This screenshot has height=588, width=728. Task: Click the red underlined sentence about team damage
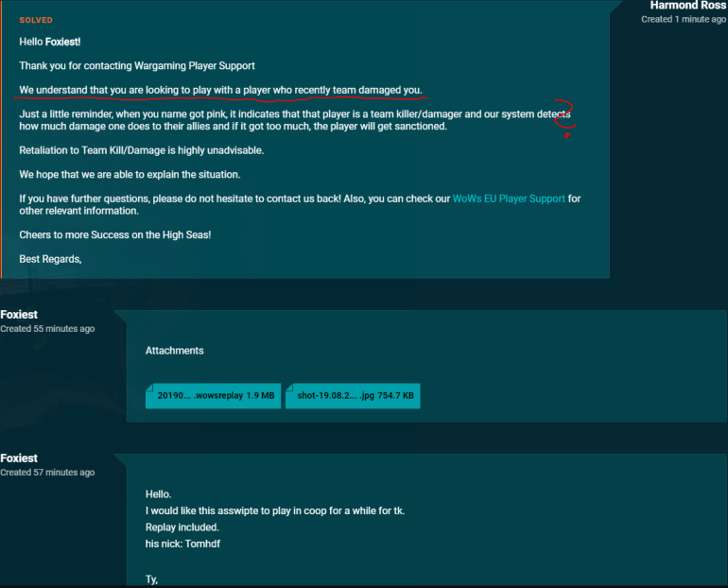(x=220, y=90)
